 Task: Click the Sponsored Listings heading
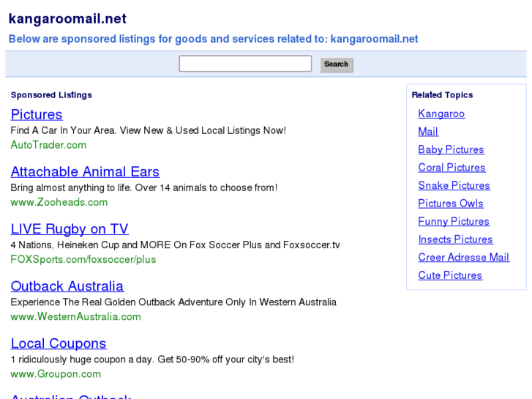click(x=51, y=95)
